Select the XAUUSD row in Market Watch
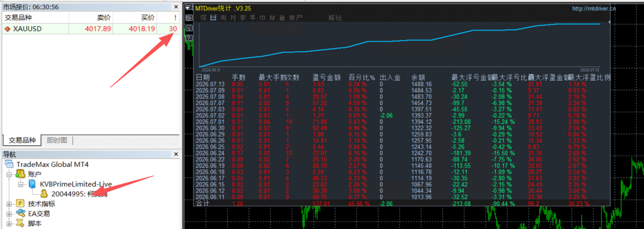 click(90, 28)
